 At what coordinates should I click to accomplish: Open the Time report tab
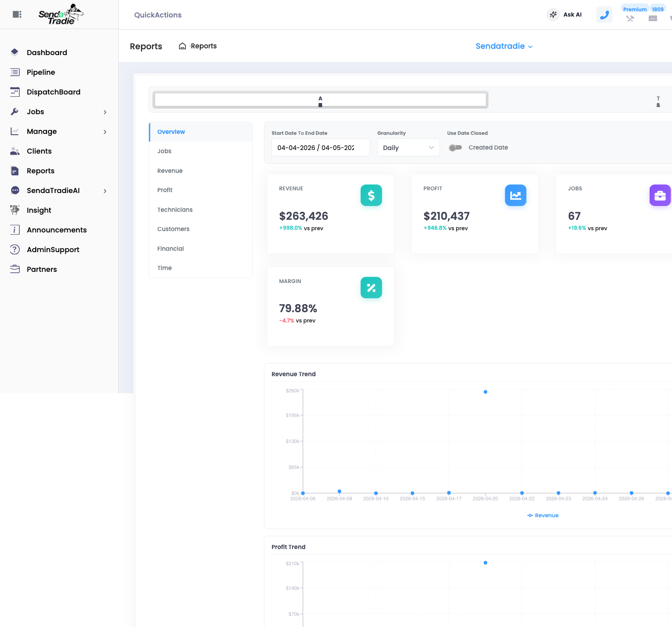tap(201, 268)
